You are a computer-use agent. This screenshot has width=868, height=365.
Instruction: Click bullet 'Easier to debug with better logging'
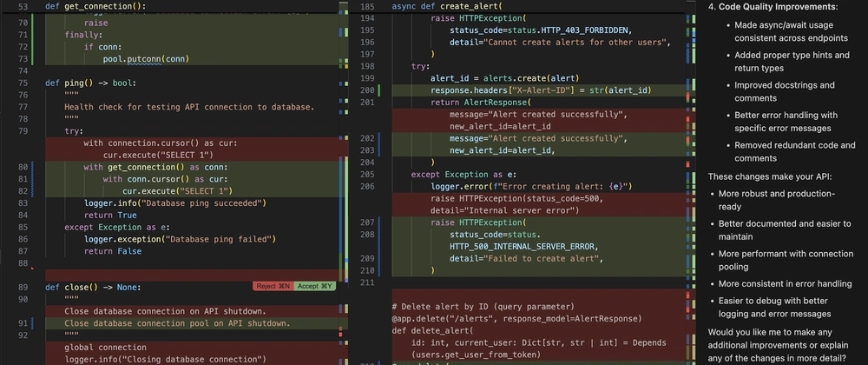(x=775, y=307)
